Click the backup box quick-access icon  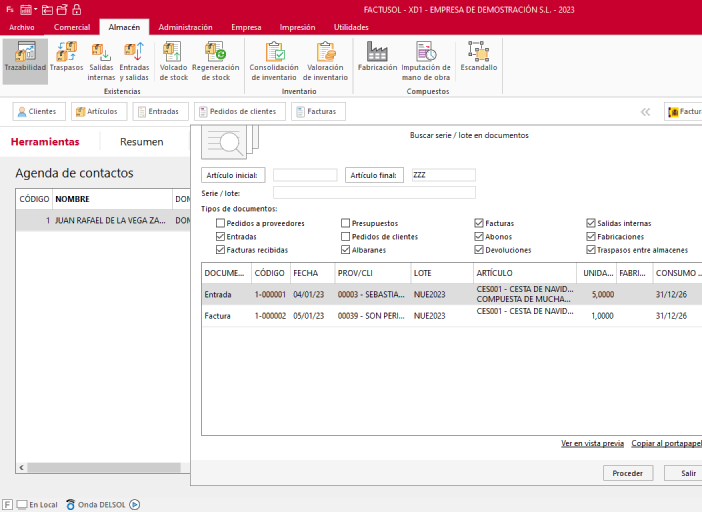tap(62, 9)
